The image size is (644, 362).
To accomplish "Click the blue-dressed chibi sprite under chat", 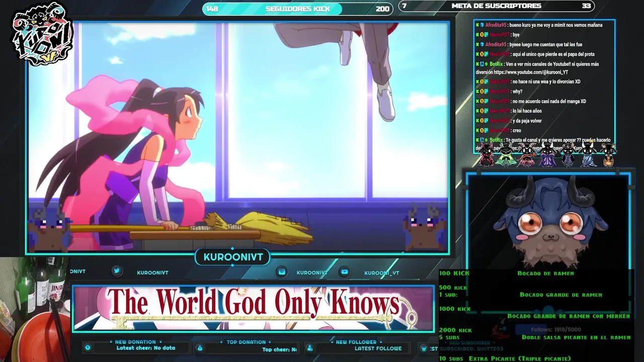I will point(588,154).
